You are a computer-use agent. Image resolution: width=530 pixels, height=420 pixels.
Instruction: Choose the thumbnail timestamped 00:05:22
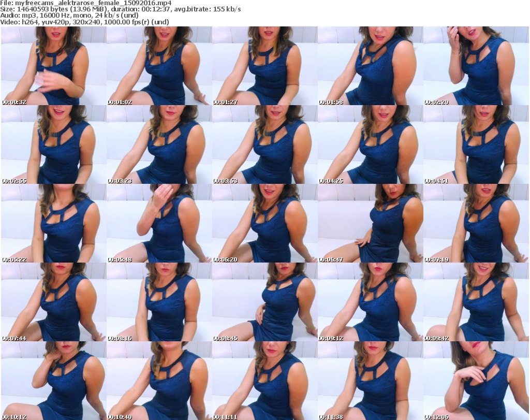click(54, 223)
